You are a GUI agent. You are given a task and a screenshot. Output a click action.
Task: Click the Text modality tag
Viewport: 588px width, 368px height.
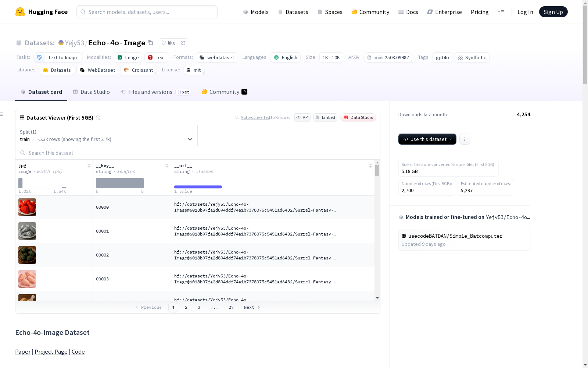[x=157, y=57]
